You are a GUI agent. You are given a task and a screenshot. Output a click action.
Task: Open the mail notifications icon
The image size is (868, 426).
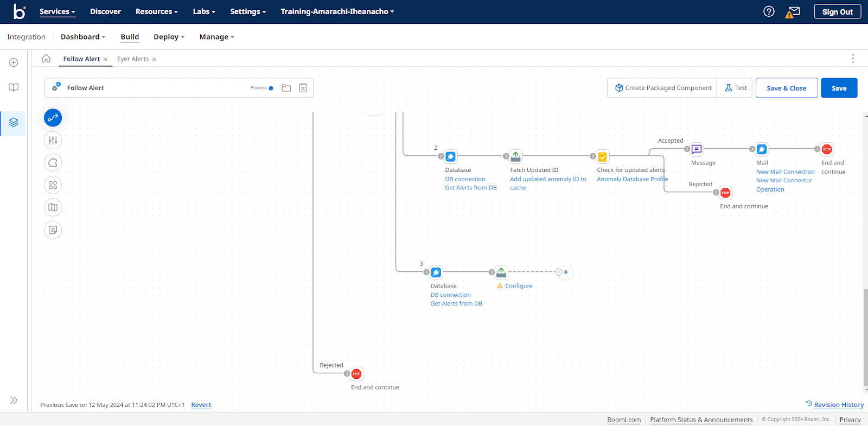[793, 11]
